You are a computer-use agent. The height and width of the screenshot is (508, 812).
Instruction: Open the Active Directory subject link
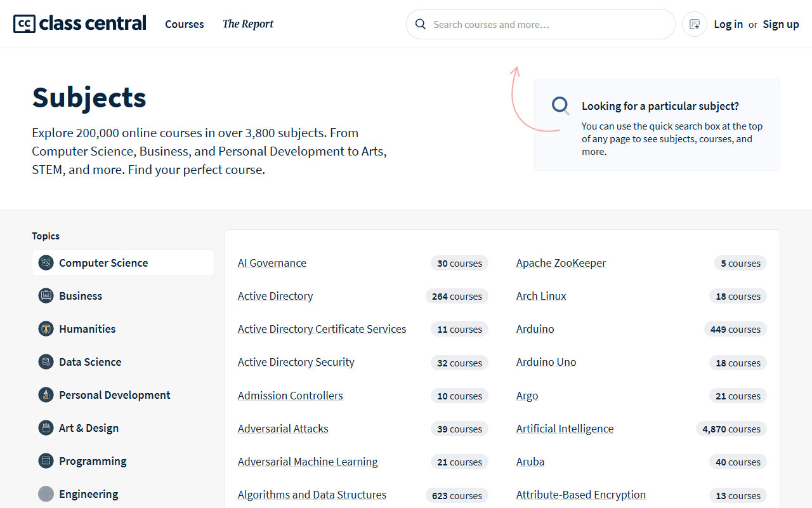(x=275, y=296)
